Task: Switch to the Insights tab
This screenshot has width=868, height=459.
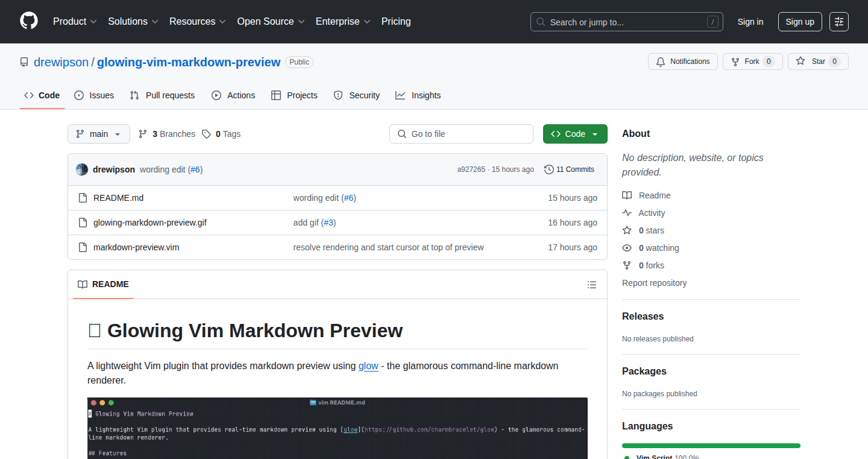Action: tap(418, 95)
